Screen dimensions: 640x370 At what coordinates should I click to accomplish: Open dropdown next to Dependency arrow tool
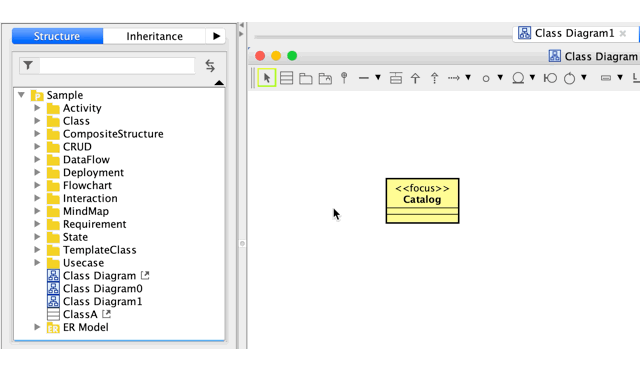468,77
